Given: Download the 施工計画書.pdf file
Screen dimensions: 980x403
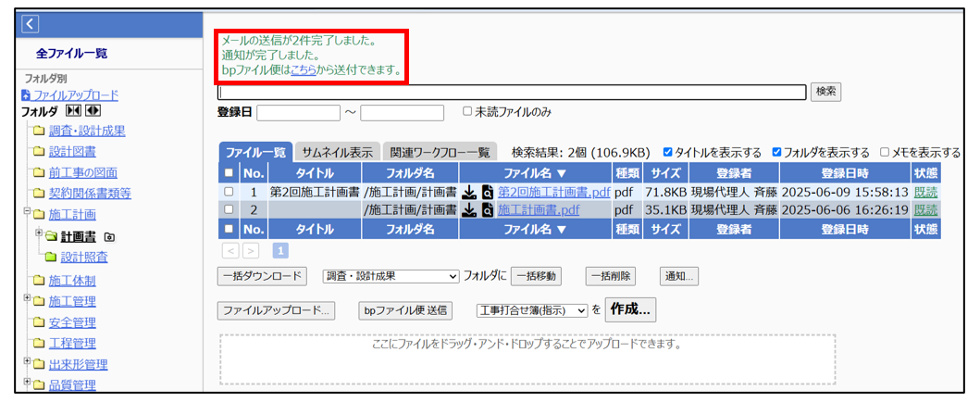Looking at the screenshot, I should [x=469, y=210].
